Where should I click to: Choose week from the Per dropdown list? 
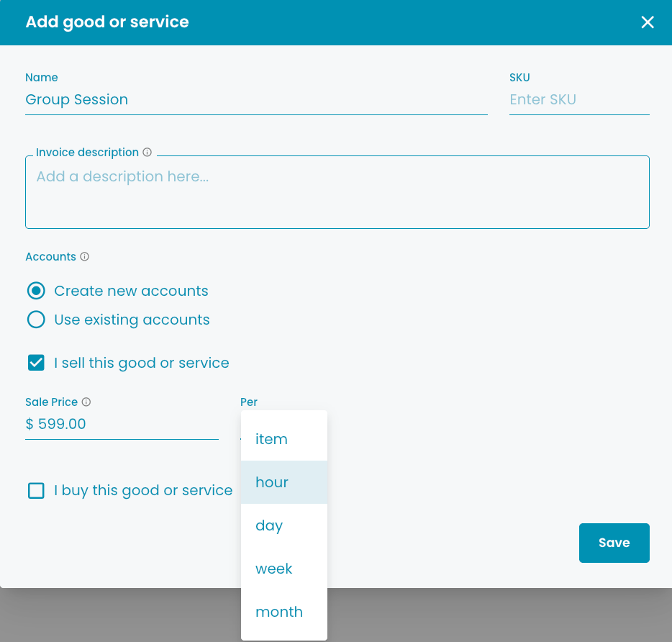tap(284, 569)
